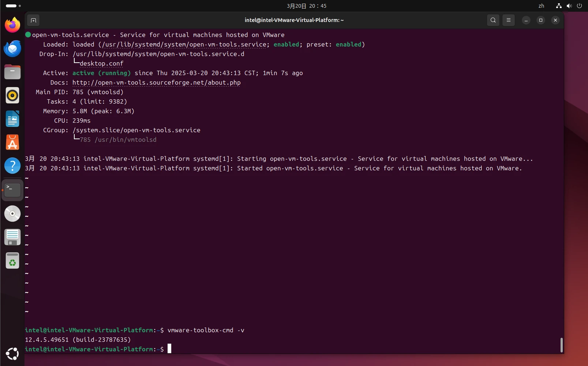Click the volume speaker icon
This screenshot has width=588, height=366.
coord(569,6)
